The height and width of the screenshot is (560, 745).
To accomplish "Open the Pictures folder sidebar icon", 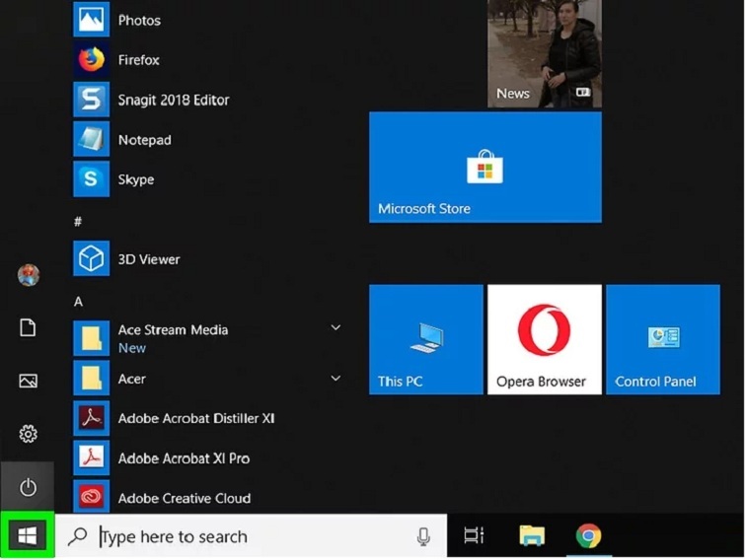I will coord(28,382).
